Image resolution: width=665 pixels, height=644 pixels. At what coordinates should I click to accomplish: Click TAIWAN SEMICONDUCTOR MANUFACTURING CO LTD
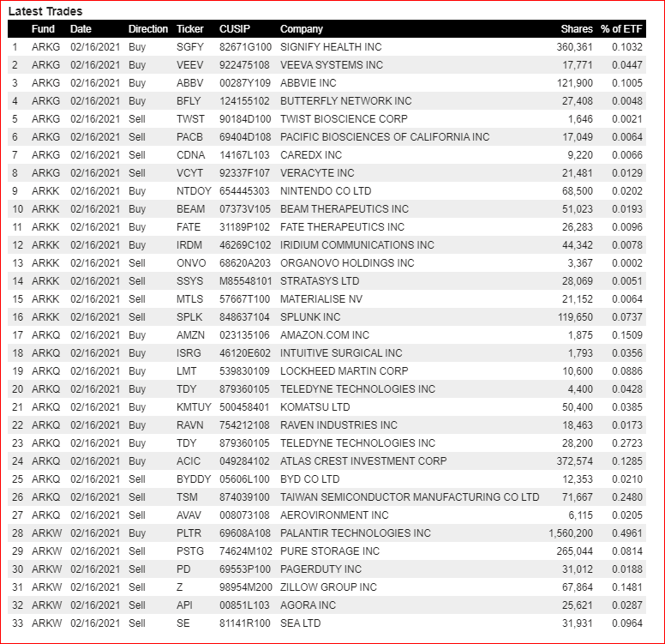(410, 497)
